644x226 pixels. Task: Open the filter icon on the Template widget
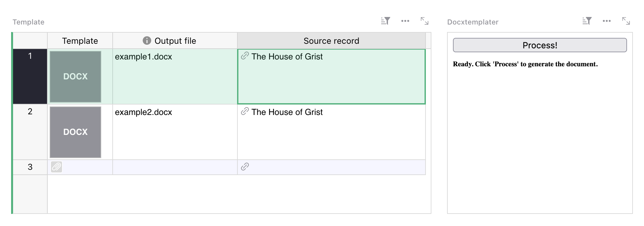[x=385, y=21]
